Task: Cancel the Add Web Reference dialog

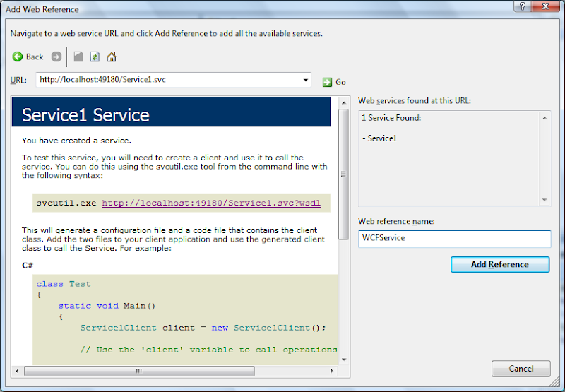Action: (x=521, y=369)
